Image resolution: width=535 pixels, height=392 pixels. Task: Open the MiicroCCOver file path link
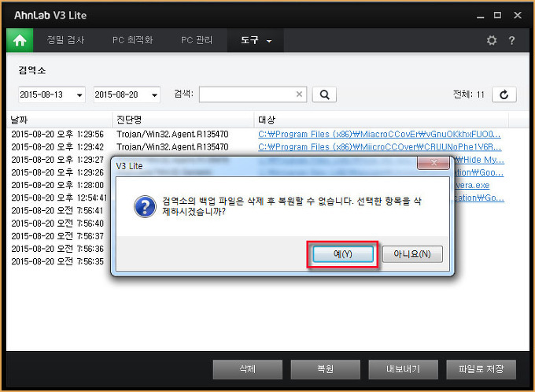pos(379,147)
